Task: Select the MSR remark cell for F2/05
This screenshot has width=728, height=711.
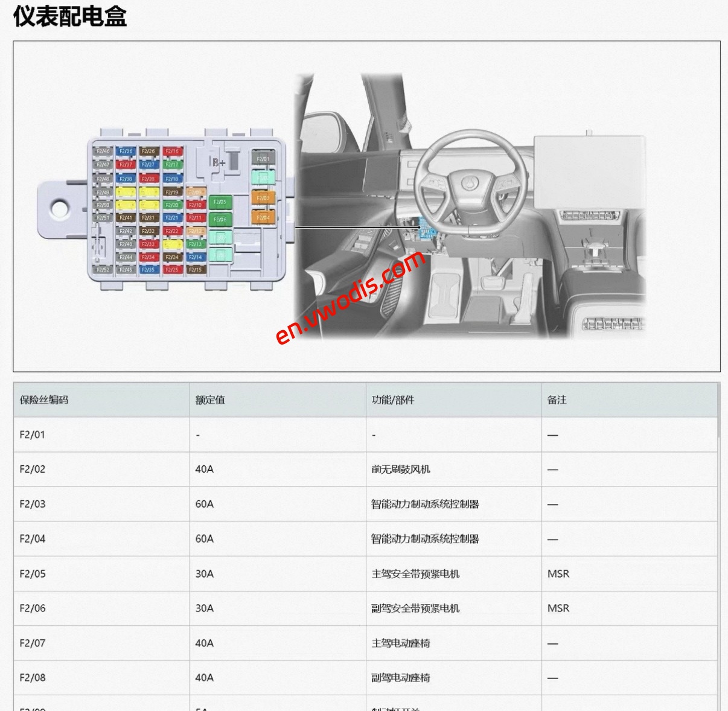Action: pyautogui.click(x=558, y=574)
